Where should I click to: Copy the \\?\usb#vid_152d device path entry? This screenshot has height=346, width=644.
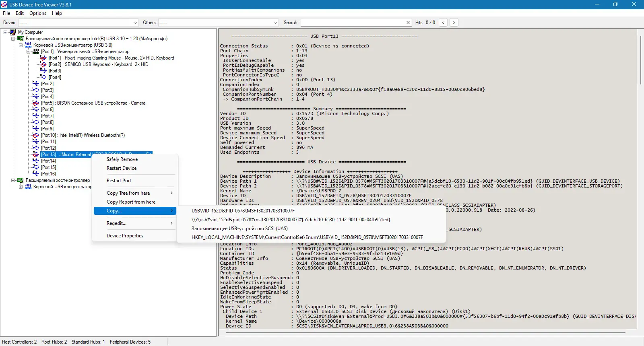311,220
